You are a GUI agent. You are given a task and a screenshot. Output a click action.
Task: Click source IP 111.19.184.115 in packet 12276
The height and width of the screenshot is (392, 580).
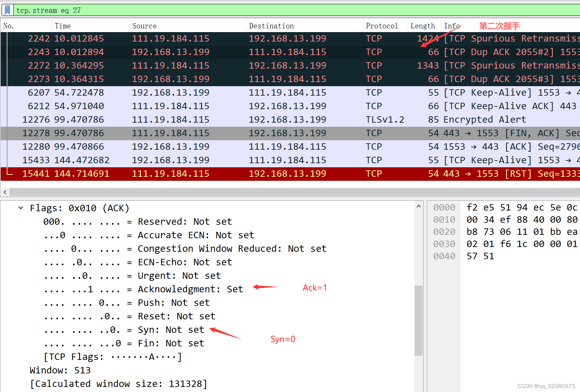(x=171, y=120)
